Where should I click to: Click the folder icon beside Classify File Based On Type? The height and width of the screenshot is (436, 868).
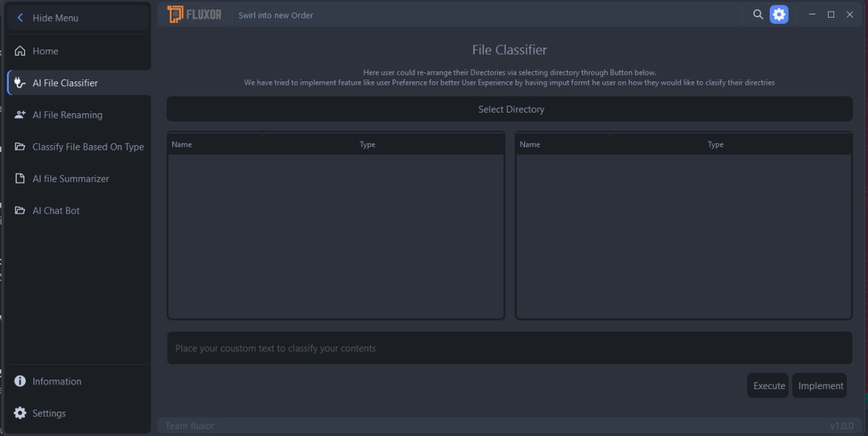coord(19,146)
